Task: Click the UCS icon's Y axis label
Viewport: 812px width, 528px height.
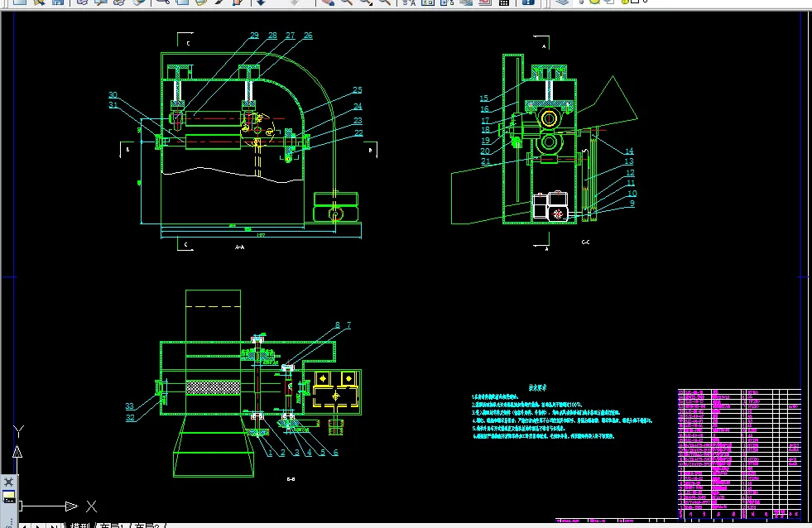Action: [18, 431]
